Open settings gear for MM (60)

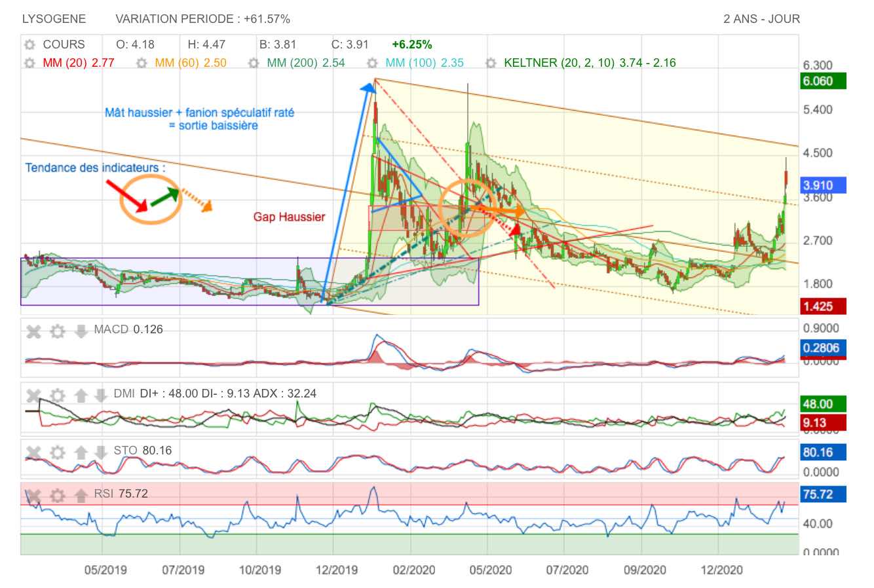tap(142, 64)
